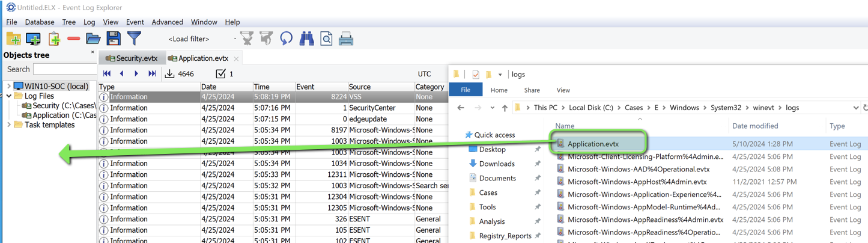Close the Application.evtx tab

tap(236, 59)
